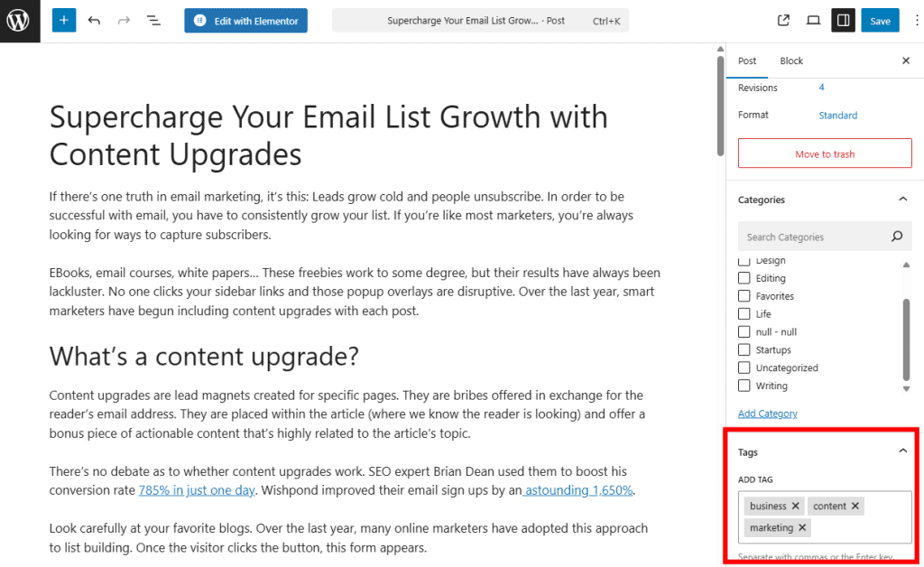This screenshot has height=567, width=924.
Task: Remove the business tag
Action: 796,506
